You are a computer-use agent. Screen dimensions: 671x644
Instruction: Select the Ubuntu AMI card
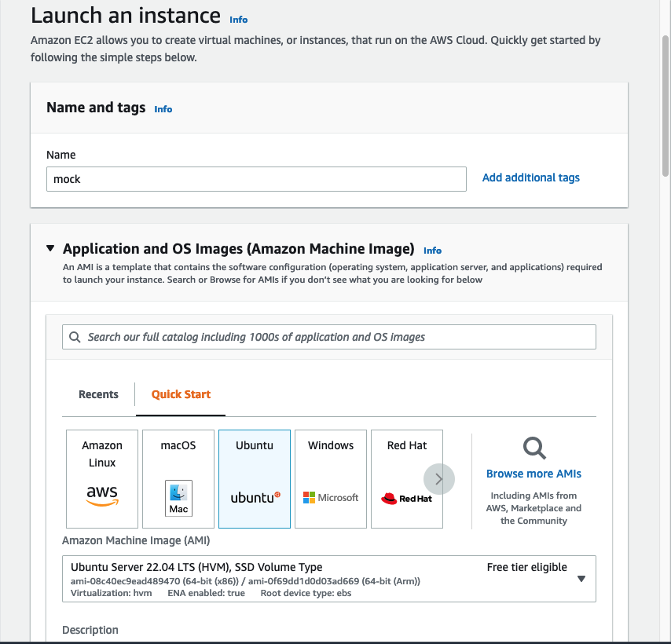(x=255, y=479)
